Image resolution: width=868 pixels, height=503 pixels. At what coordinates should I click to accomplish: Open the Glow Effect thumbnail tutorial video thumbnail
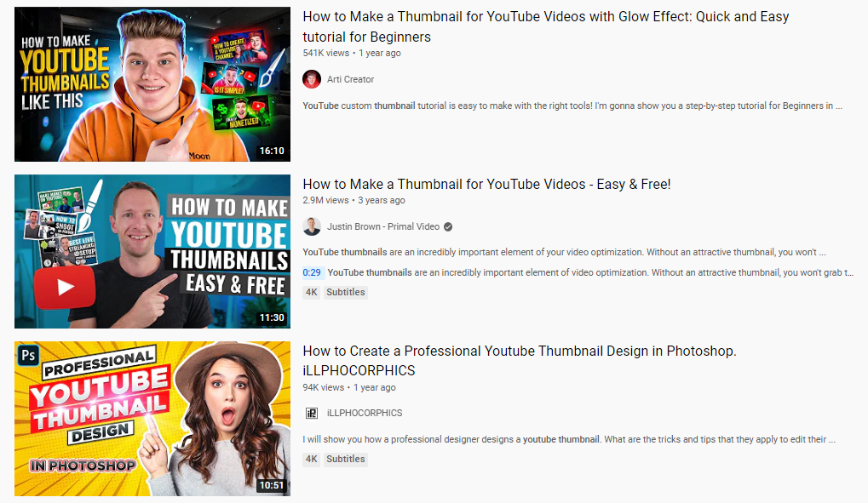point(152,84)
